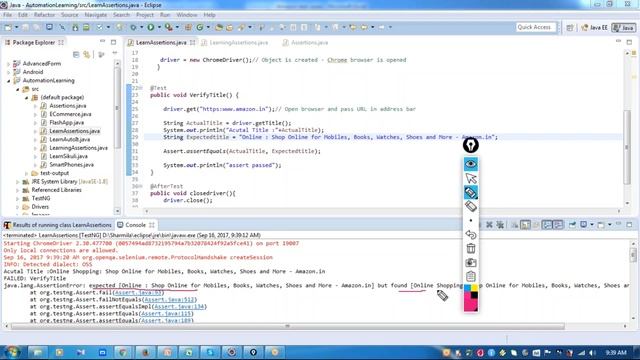Image resolution: width=640 pixels, height=360 pixels.
Task: Click the undo arrow in annotation toolbar
Action: 471,235
